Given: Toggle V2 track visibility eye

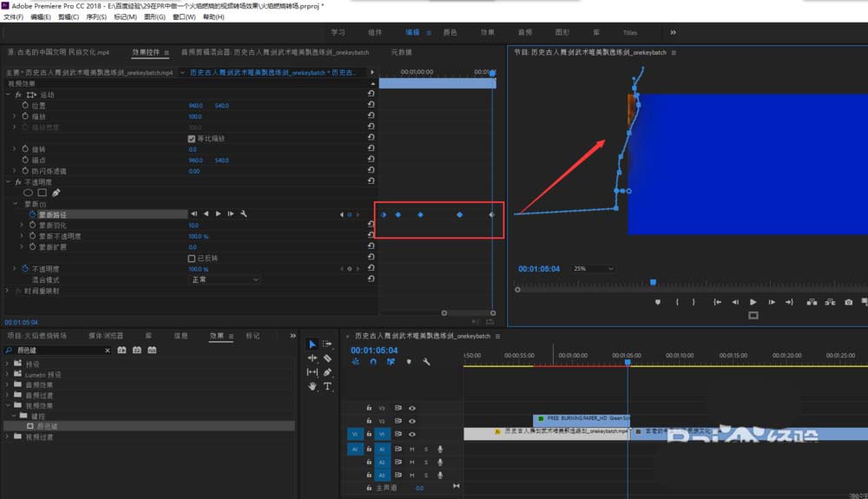Looking at the screenshot, I should pyautogui.click(x=411, y=421).
